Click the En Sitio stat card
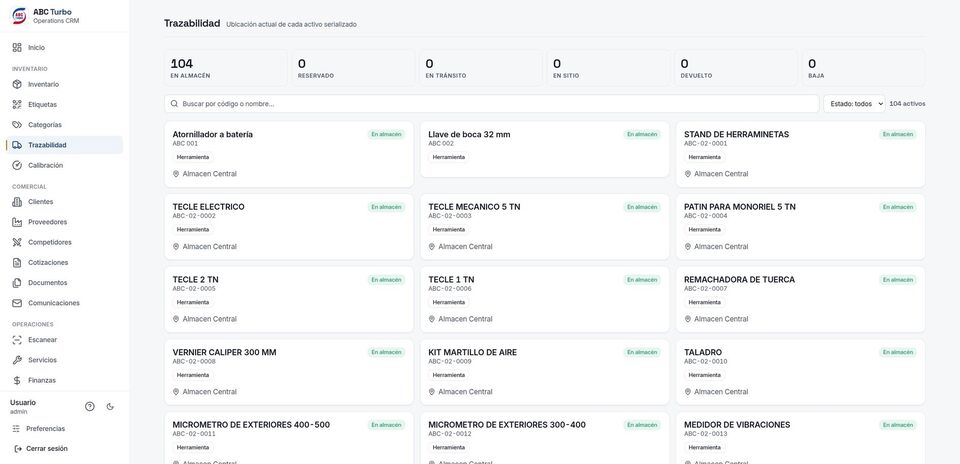Screen dimensions: 960x464 click(609, 68)
